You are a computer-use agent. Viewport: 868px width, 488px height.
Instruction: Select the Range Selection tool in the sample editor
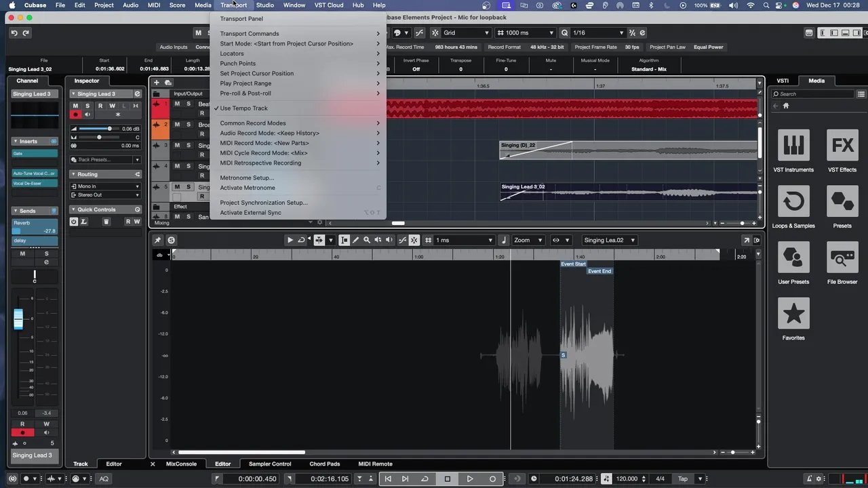click(x=344, y=240)
